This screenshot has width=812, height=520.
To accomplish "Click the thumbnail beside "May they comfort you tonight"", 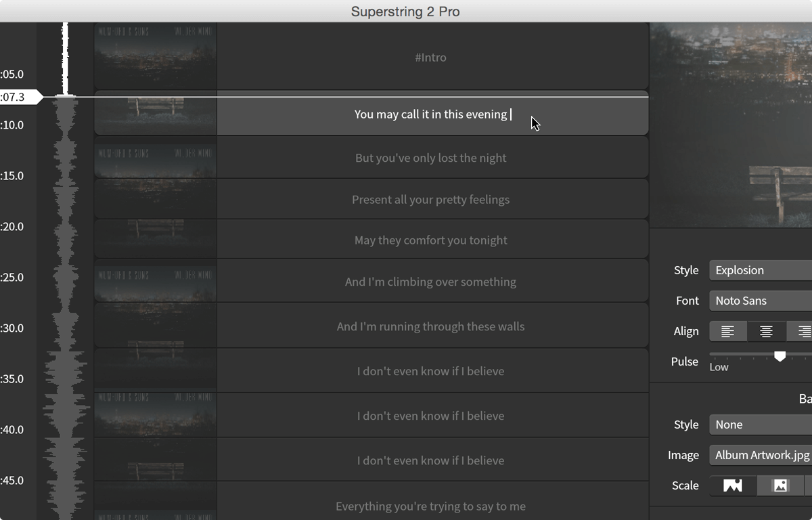I will [156, 240].
